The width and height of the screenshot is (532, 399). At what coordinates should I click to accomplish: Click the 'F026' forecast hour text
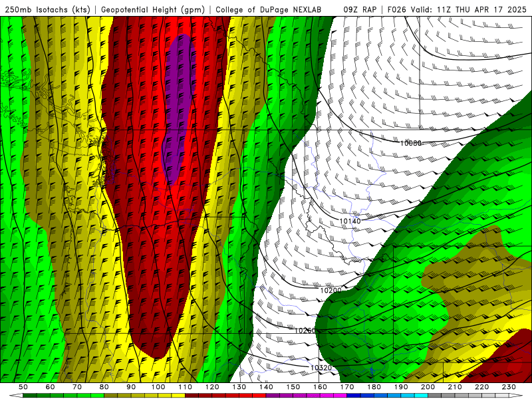[396, 9]
